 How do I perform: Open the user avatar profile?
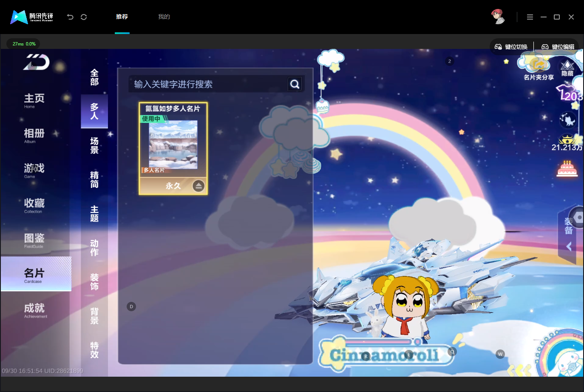tap(498, 17)
